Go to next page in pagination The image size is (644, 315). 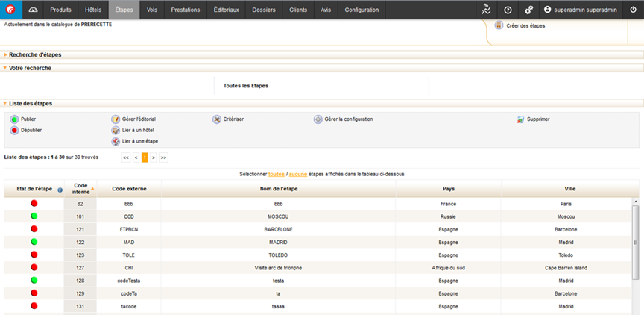[154, 157]
